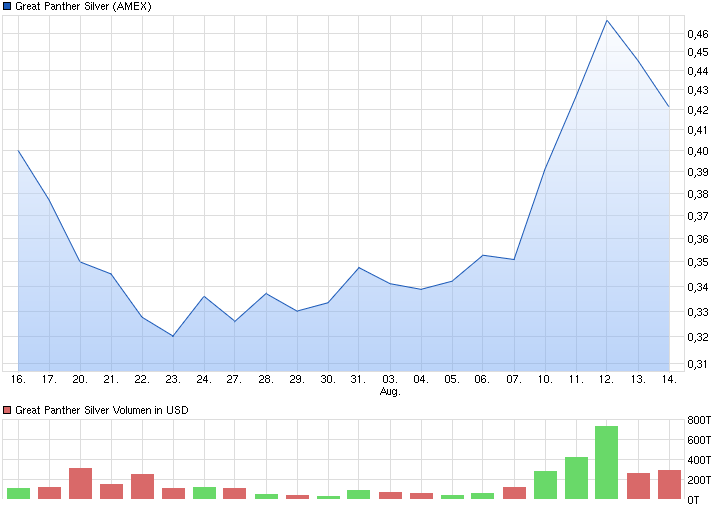Click x-axis date label '07.'
This screenshot has height=508, width=726.
513,379
